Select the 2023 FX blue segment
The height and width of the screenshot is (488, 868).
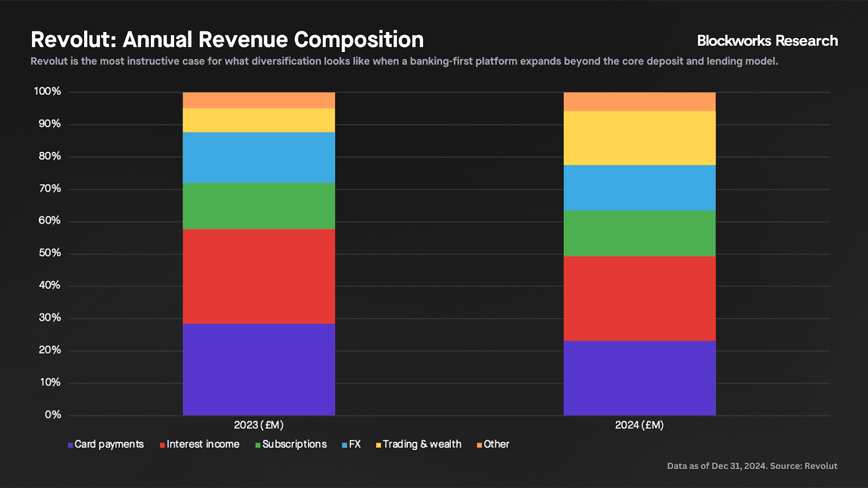[x=259, y=157]
